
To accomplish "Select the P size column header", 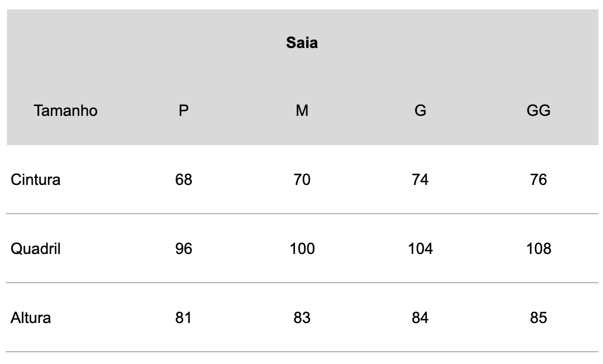I will coord(183,111).
